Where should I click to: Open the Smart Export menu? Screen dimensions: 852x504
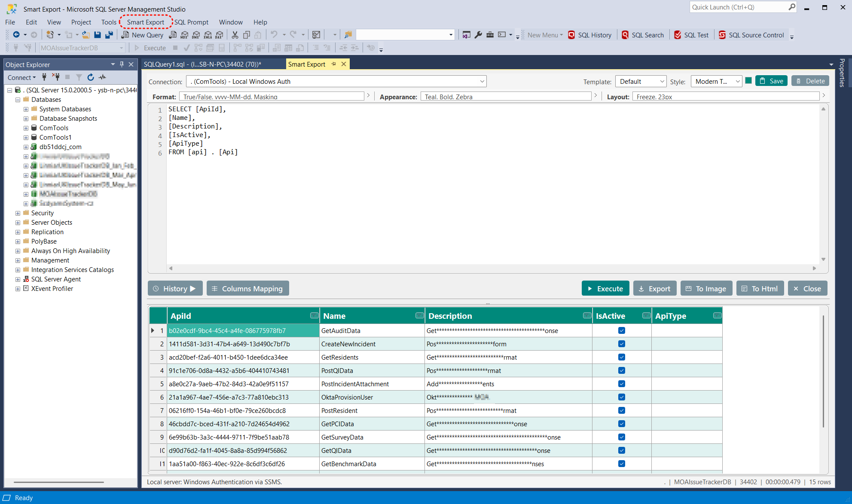pos(145,22)
